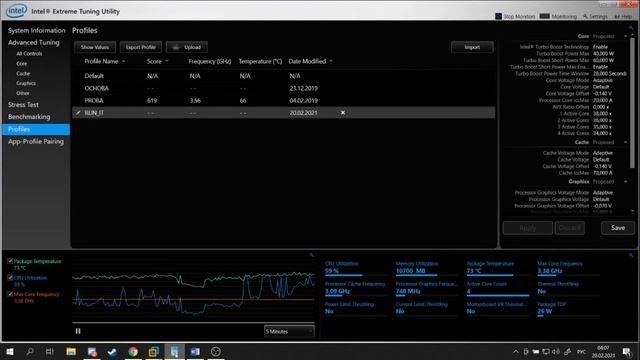640x360 pixels.
Task: Open the Windows Start menu
Action: pos(10,351)
